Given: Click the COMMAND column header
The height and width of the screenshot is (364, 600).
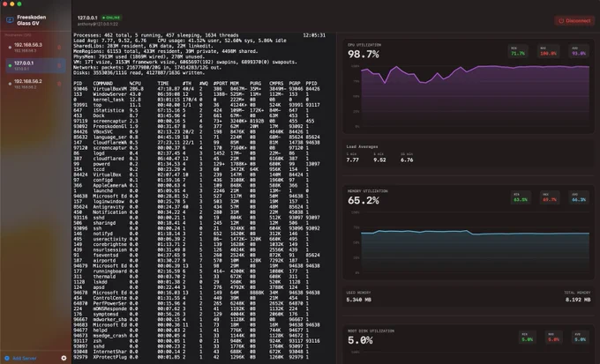Looking at the screenshot, I should click(103, 84).
